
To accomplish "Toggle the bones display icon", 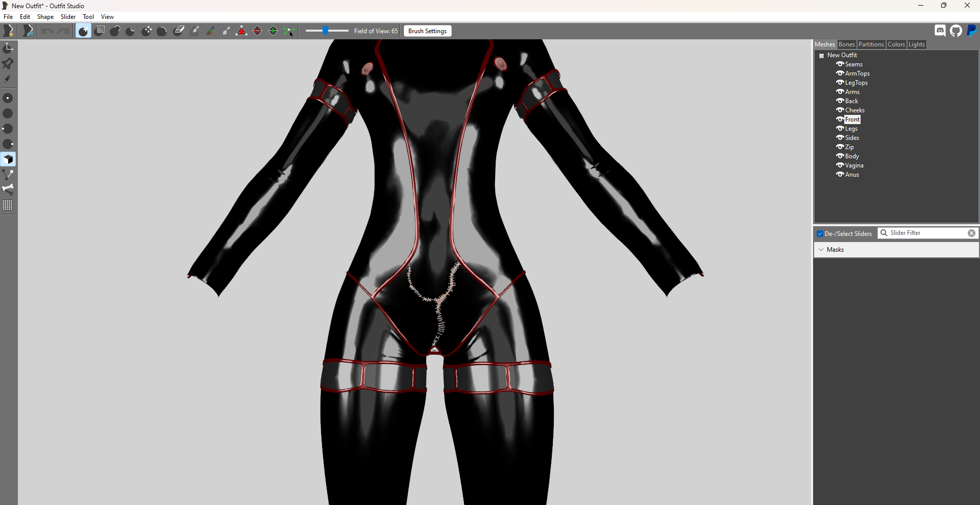I will coord(8,189).
